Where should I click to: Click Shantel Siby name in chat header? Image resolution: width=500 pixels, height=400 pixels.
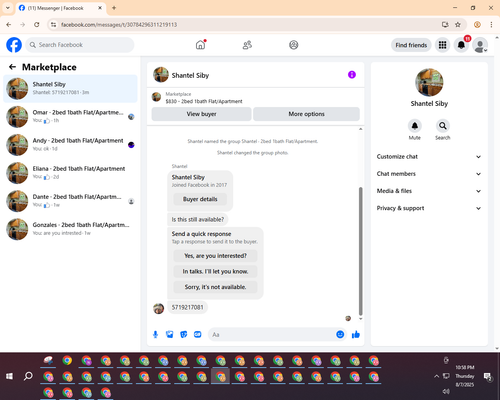coord(190,75)
